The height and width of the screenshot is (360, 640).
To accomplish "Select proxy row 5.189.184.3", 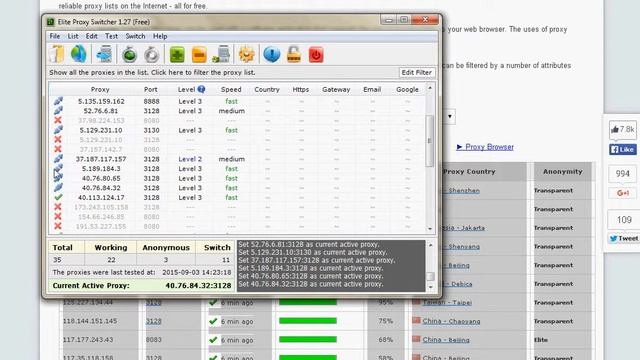I will click(x=238, y=169).
